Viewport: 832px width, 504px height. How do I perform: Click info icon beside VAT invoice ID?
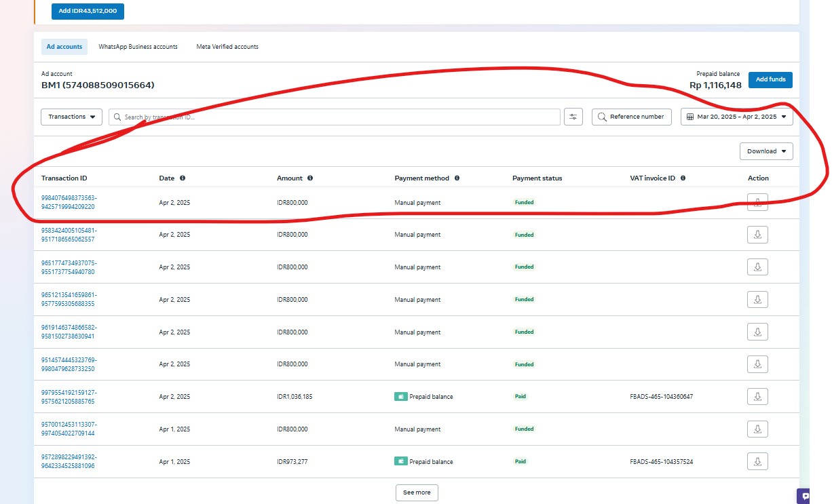pos(683,178)
